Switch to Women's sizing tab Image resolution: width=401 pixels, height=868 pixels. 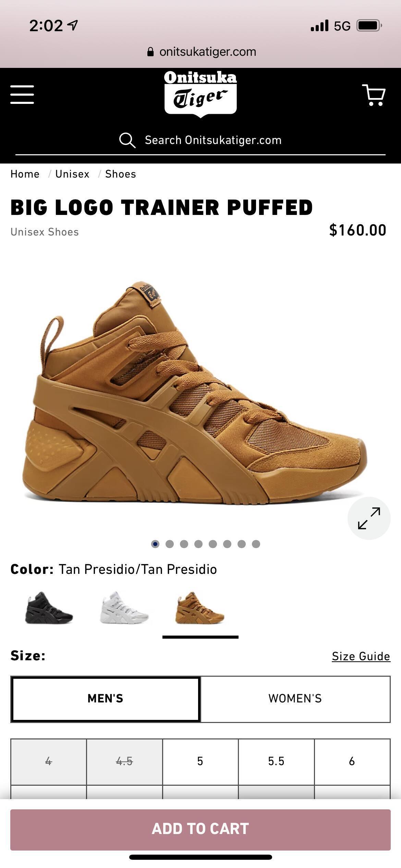pyautogui.click(x=295, y=699)
